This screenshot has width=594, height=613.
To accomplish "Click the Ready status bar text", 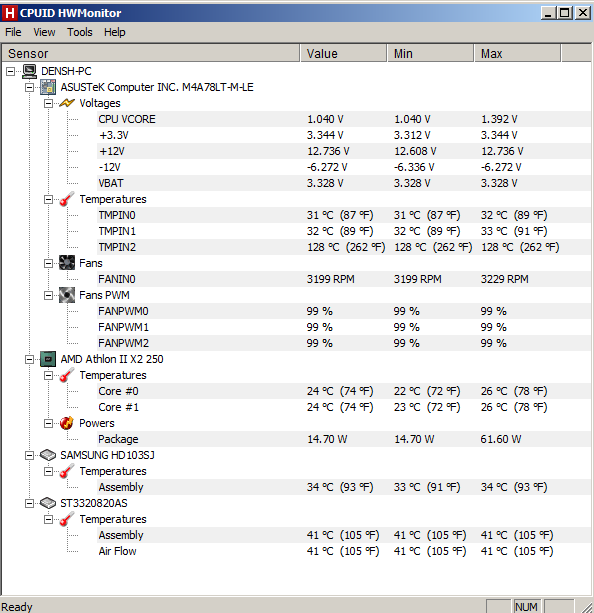I will (17, 607).
